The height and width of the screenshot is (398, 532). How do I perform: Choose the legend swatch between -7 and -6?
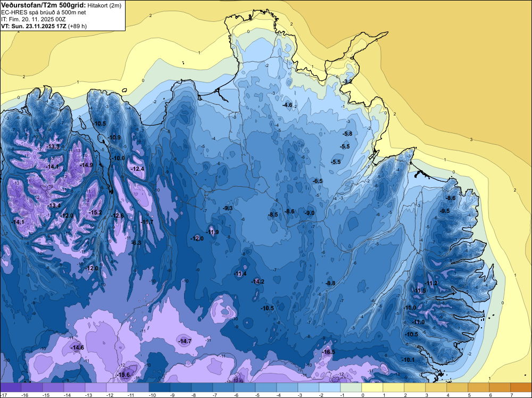click(223, 387)
